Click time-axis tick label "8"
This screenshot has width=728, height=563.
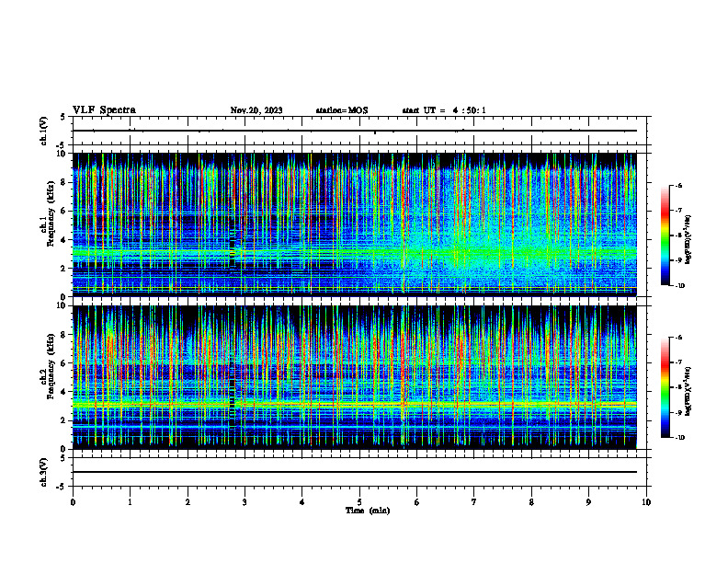click(531, 502)
